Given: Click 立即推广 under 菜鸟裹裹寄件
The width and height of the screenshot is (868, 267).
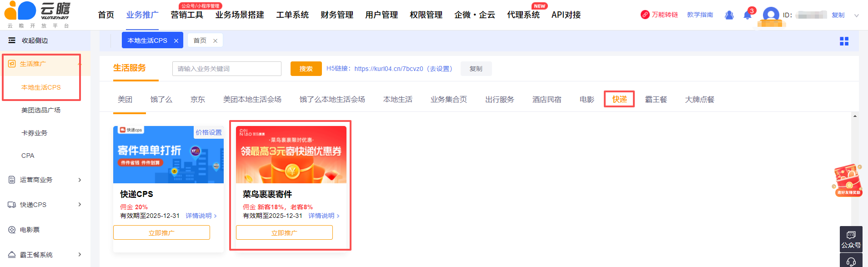Looking at the screenshot, I should (x=284, y=232).
